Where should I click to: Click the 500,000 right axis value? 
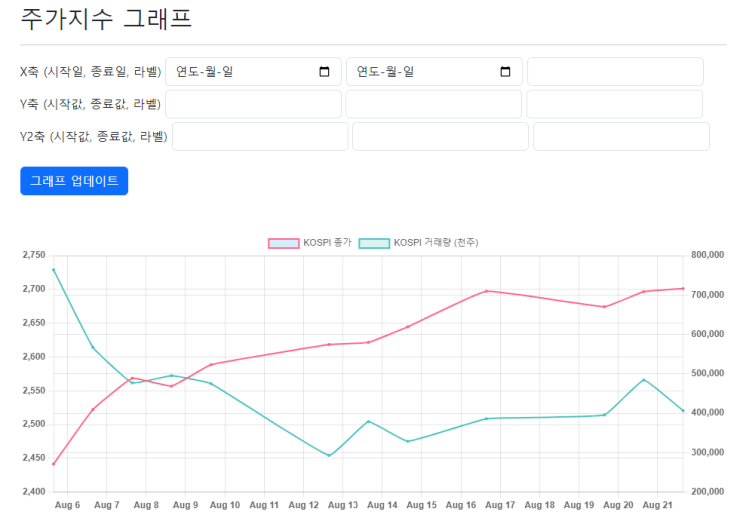click(x=707, y=374)
